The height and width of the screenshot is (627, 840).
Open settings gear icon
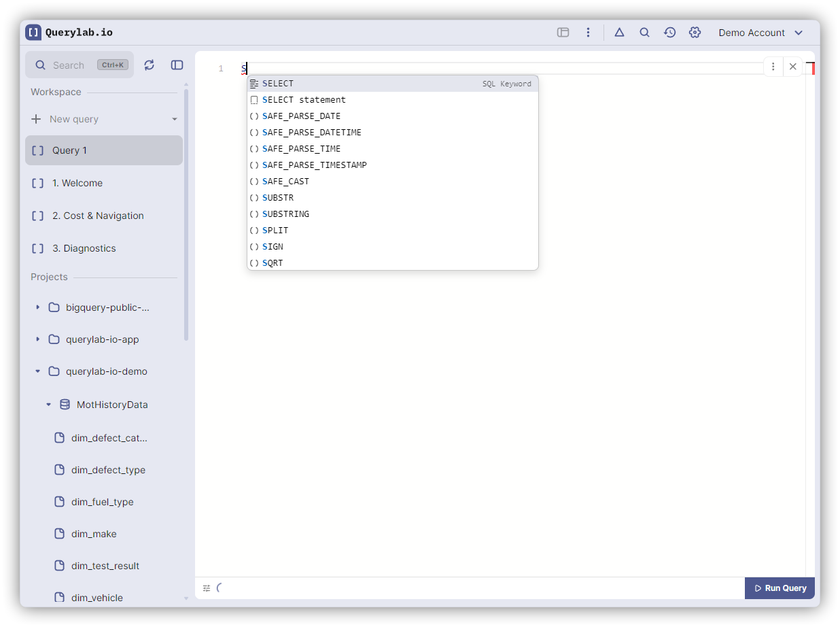pos(695,33)
